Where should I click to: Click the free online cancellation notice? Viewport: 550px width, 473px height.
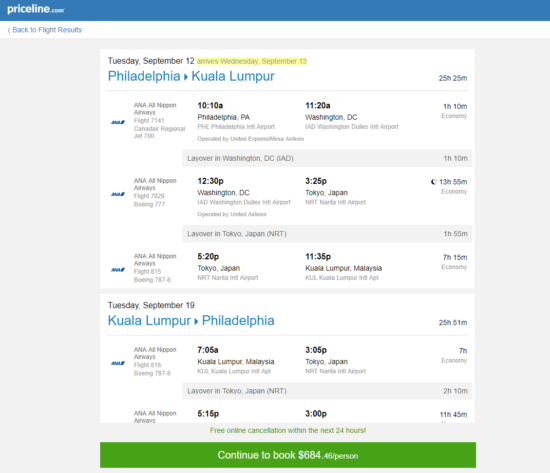pyautogui.click(x=288, y=430)
